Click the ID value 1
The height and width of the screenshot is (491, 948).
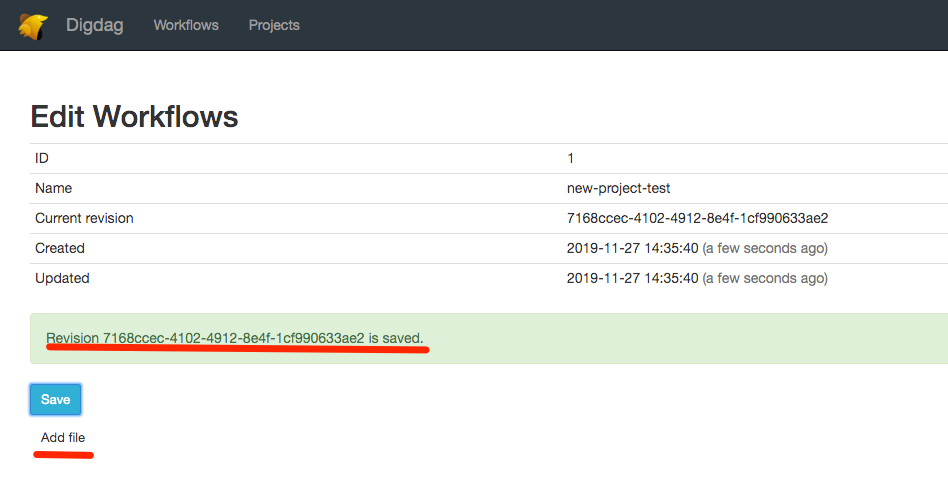pos(570,158)
